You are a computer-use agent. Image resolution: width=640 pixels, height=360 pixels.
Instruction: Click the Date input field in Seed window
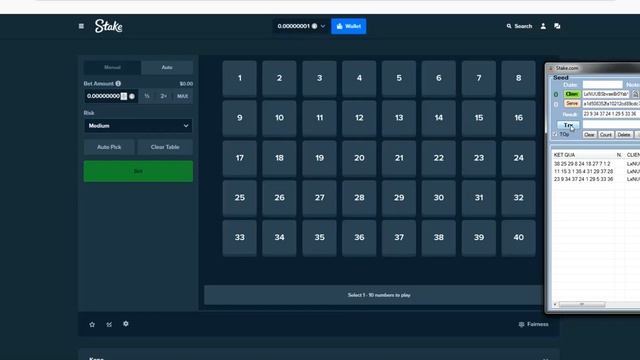[602, 84]
